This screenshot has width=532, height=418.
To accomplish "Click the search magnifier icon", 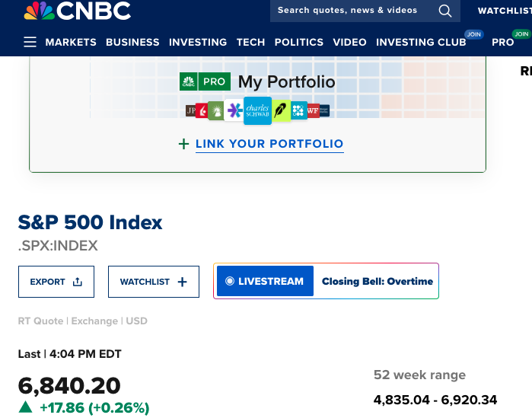I will (445, 11).
